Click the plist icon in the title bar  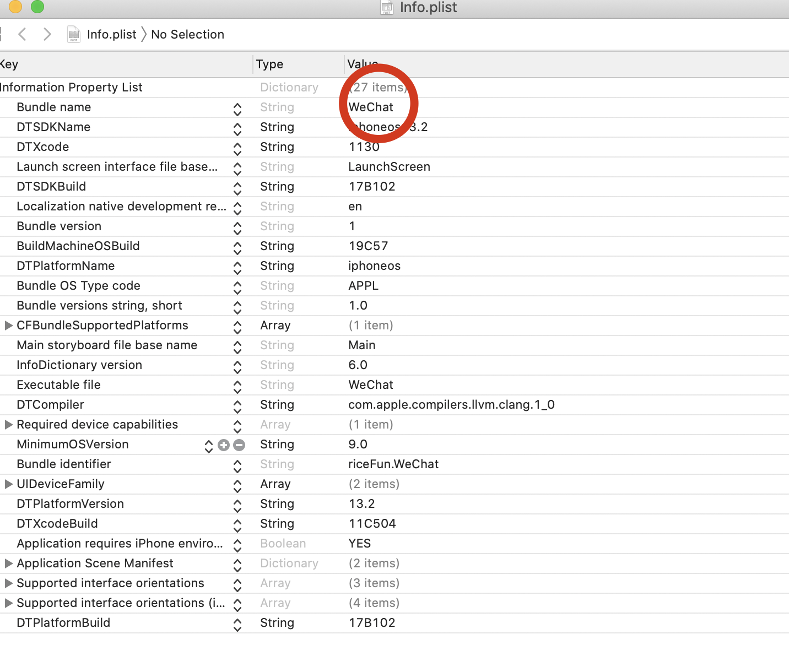coord(387,7)
